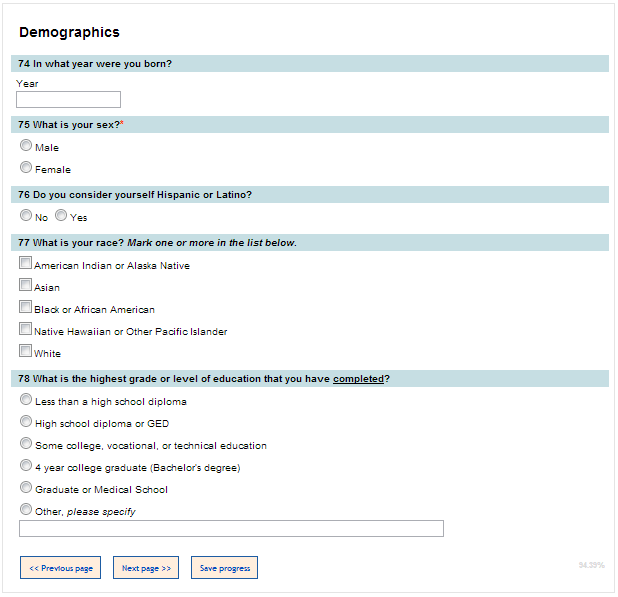The image size is (618, 597).
Task: Tick the White checkbox
Action: [25, 352]
